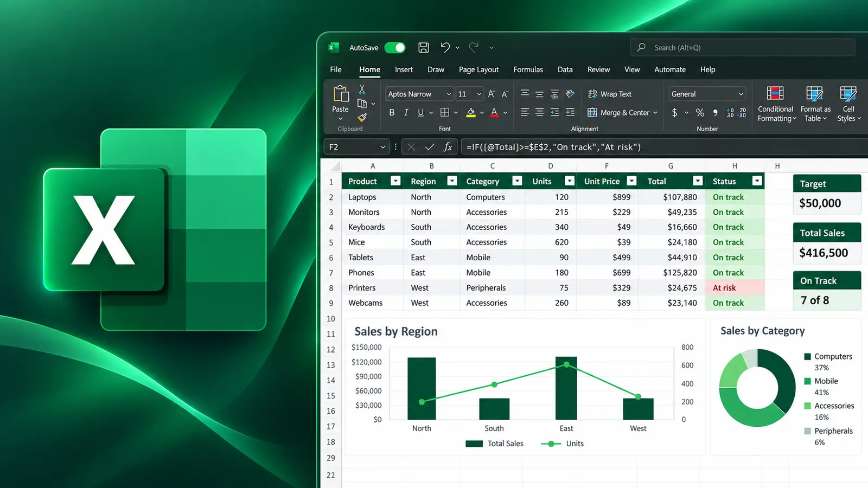The image size is (868, 488).
Task: Switch to the Page Layout tab
Action: pos(478,69)
